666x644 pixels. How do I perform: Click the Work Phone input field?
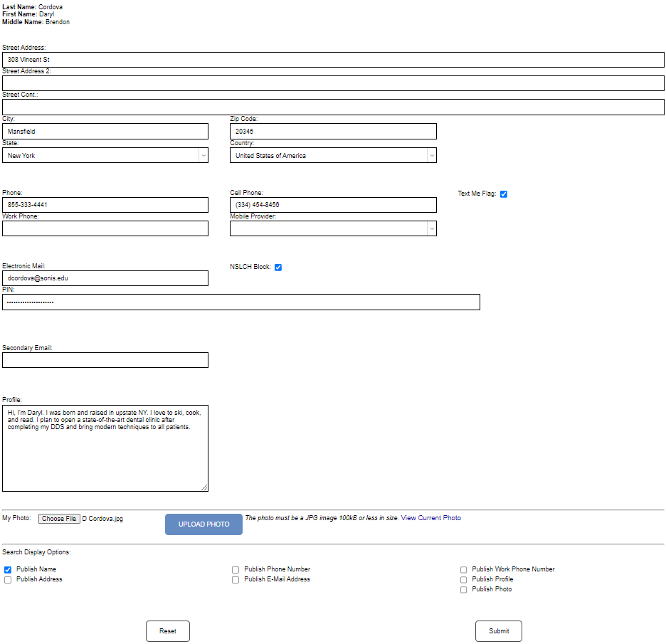[x=105, y=228]
